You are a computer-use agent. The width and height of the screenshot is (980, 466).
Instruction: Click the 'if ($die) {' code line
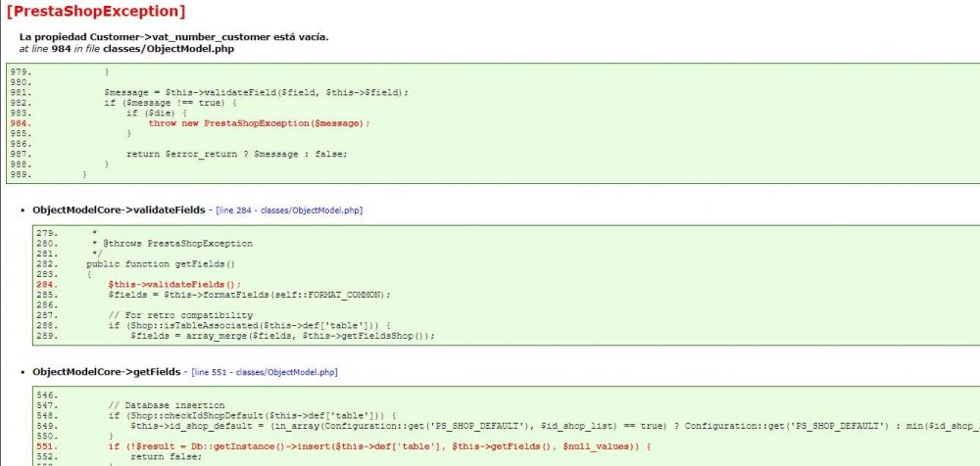156,113
